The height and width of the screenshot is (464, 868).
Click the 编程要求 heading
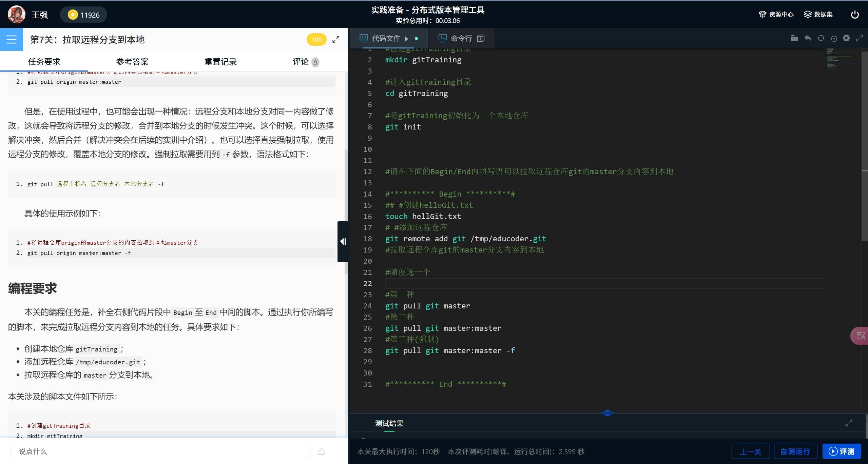click(32, 288)
